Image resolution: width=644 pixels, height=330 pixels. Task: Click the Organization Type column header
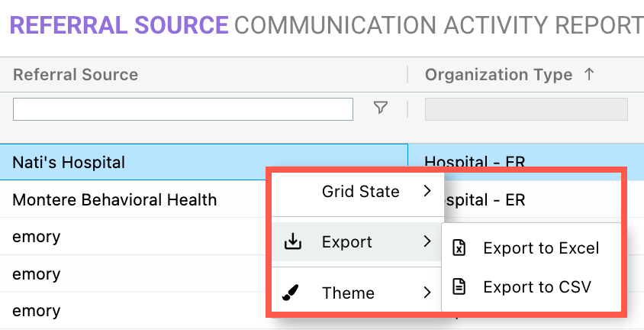coord(498,74)
